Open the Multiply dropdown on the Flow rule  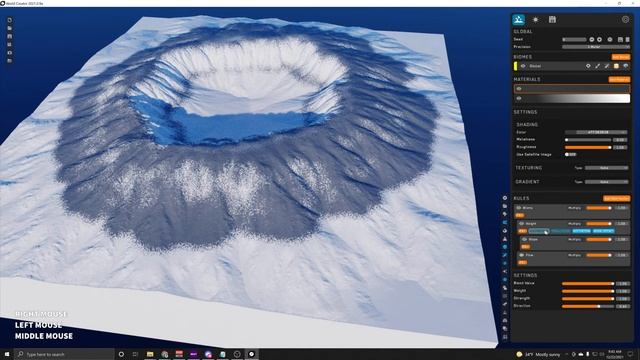point(574,255)
